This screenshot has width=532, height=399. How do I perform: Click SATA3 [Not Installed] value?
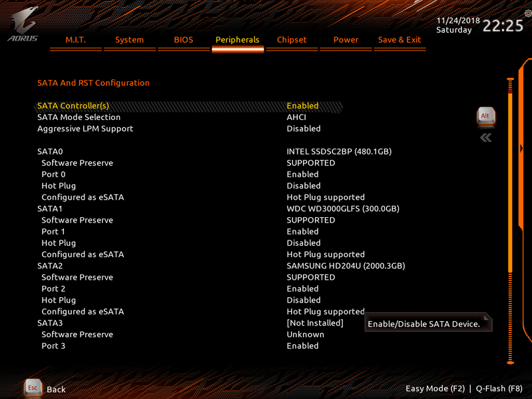(315, 323)
